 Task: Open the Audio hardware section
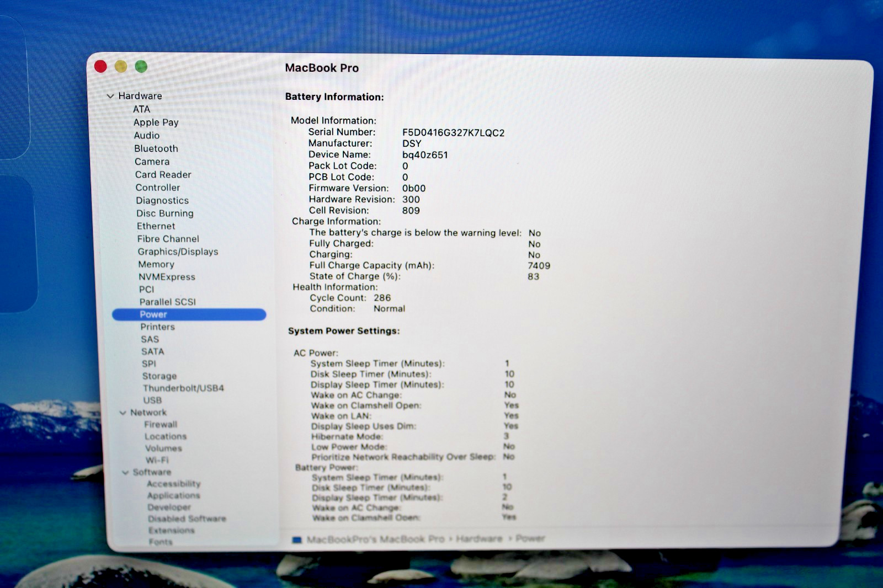click(147, 135)
